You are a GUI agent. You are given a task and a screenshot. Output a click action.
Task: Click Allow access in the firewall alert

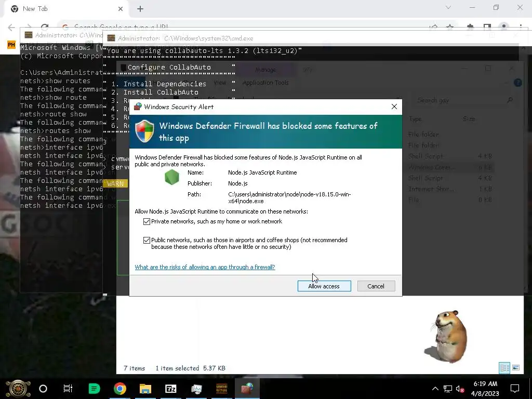[x=324, y=286]
